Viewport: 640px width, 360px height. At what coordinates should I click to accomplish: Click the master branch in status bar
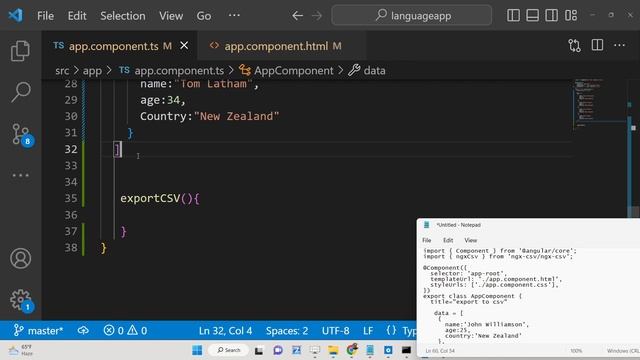coord(38,330)
